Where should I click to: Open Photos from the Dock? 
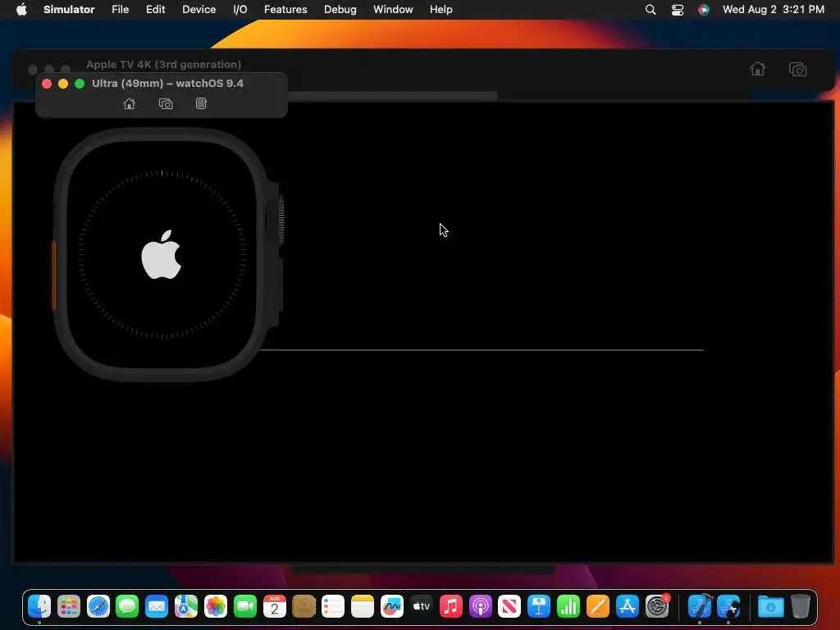[216, 606]
